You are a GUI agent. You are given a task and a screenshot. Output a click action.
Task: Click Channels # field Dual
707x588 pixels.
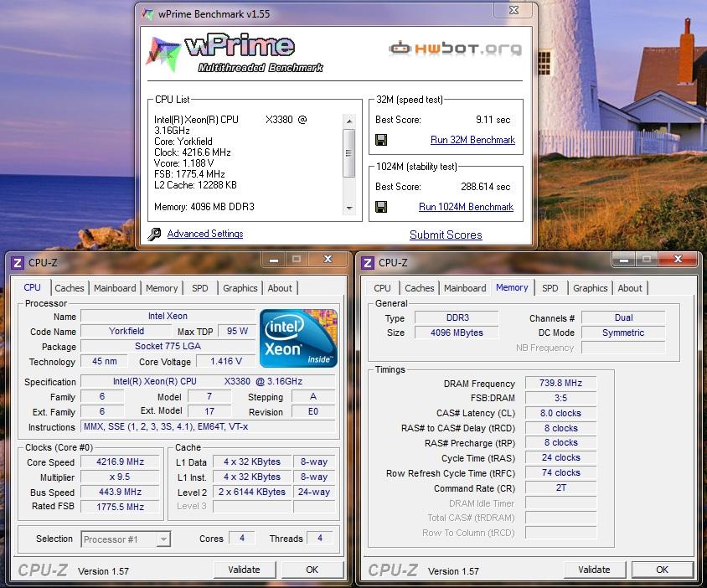coord(623,318)
